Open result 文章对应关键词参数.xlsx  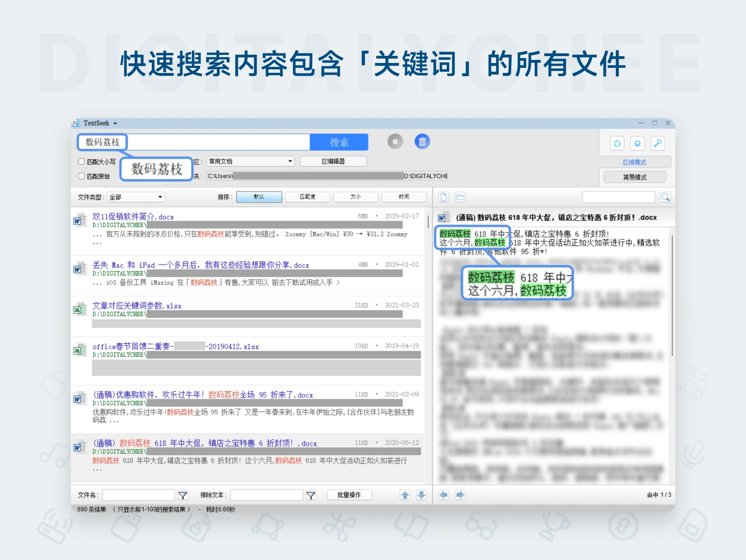[x=137, y=306]
